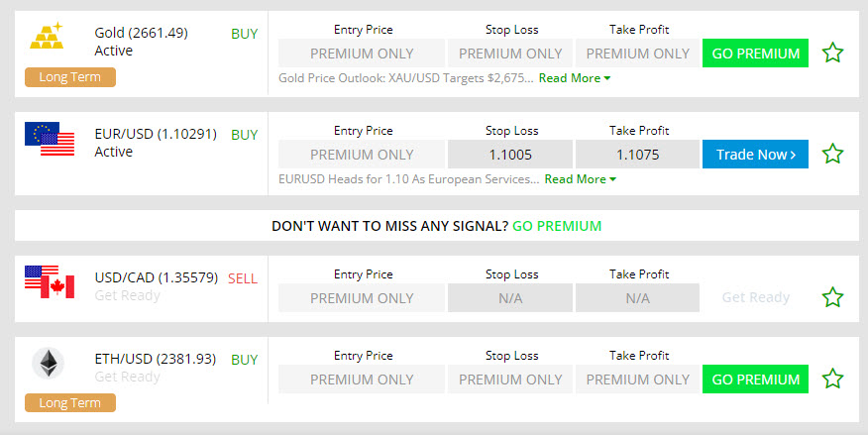
Task: Open GO PREMIUM link in banner
Action: 557,226
